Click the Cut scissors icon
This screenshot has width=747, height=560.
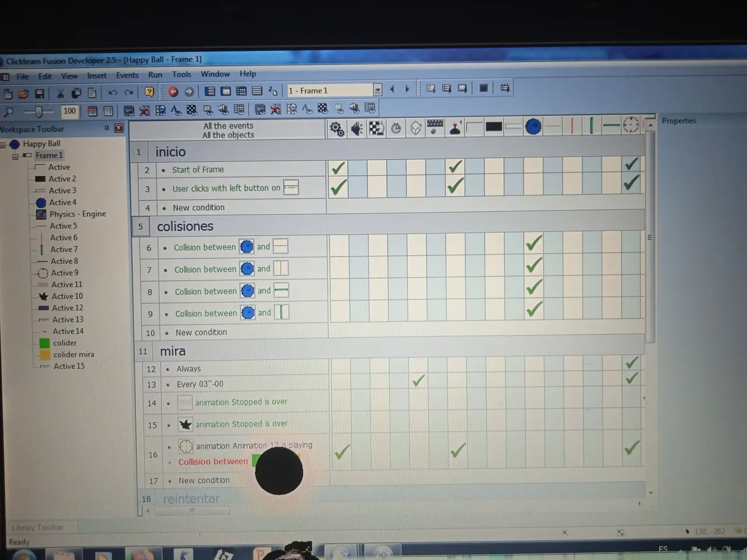tap(60, 93)
